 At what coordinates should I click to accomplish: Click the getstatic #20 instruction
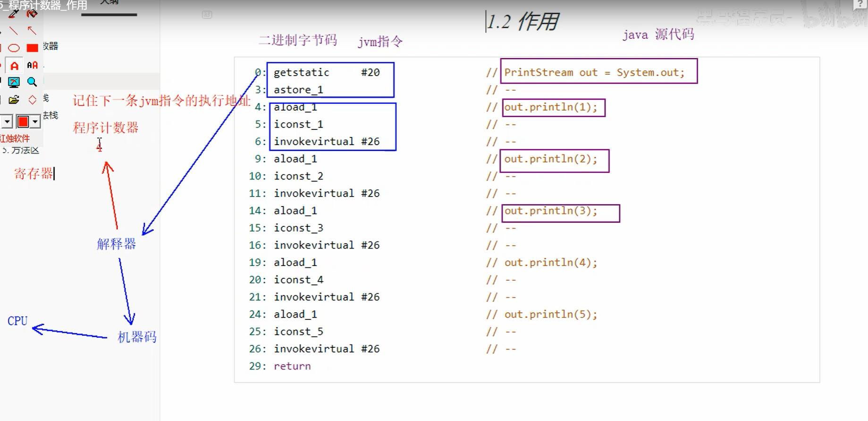(327, 72)
